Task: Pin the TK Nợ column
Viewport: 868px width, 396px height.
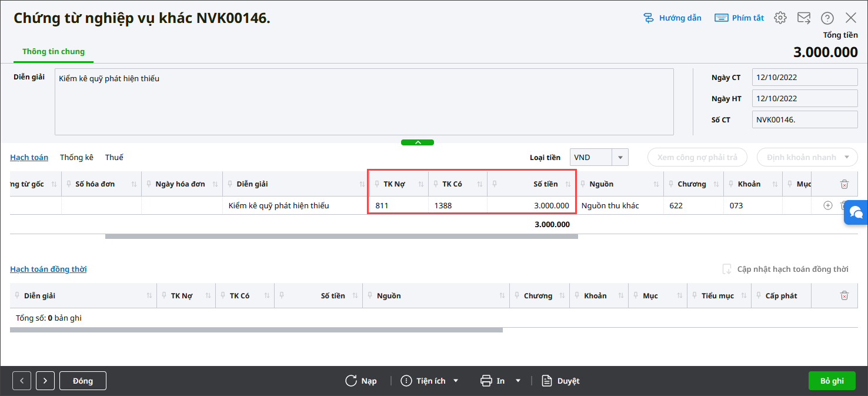Action: tap(377, 184)
